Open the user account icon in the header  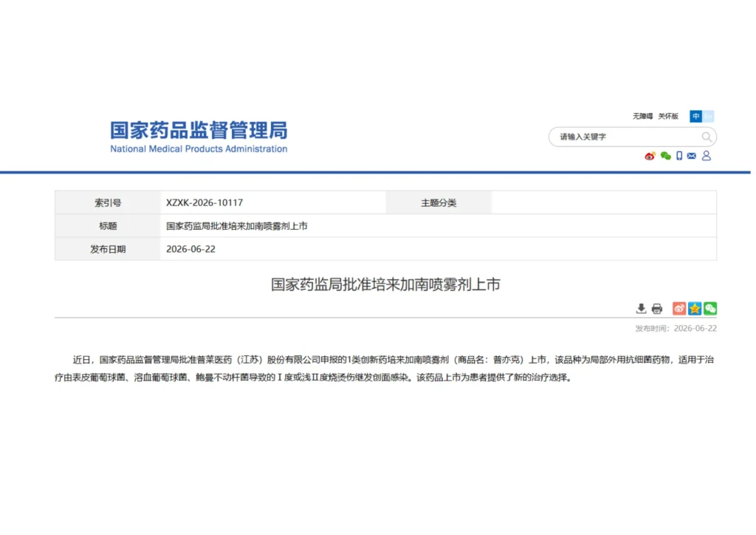(707, 156)
